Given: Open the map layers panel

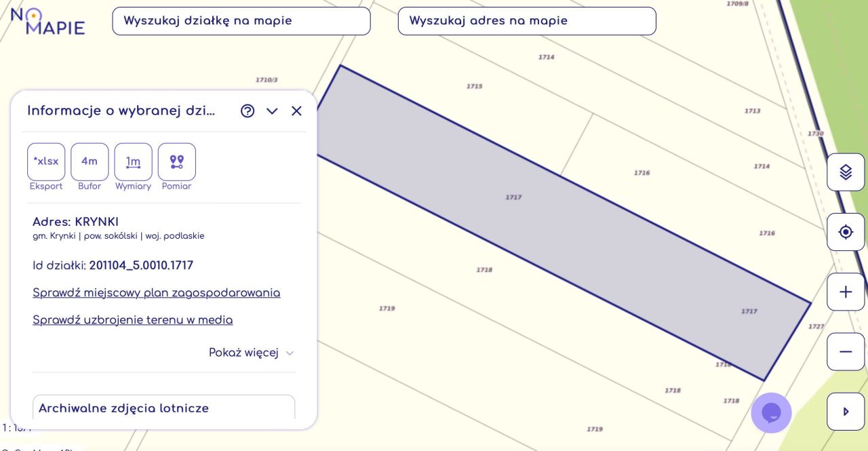Looking at the screenshot, I should tap(845, 172).
